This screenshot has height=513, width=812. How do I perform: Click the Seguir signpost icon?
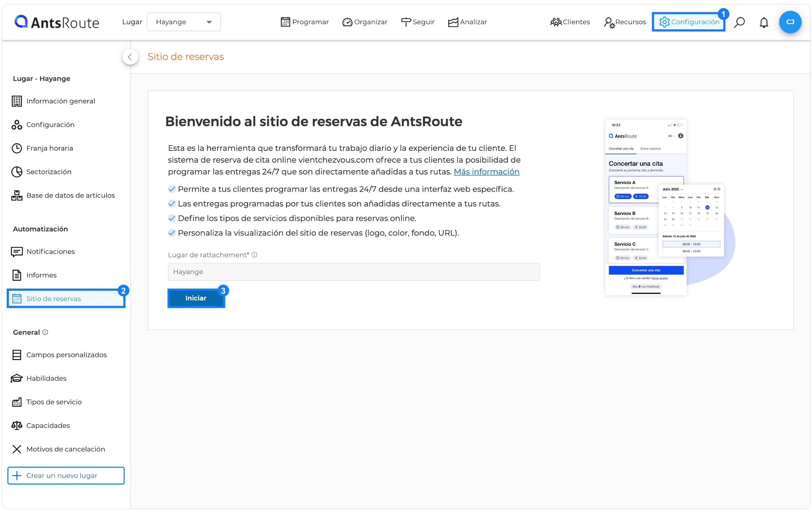tap(406, 22)
